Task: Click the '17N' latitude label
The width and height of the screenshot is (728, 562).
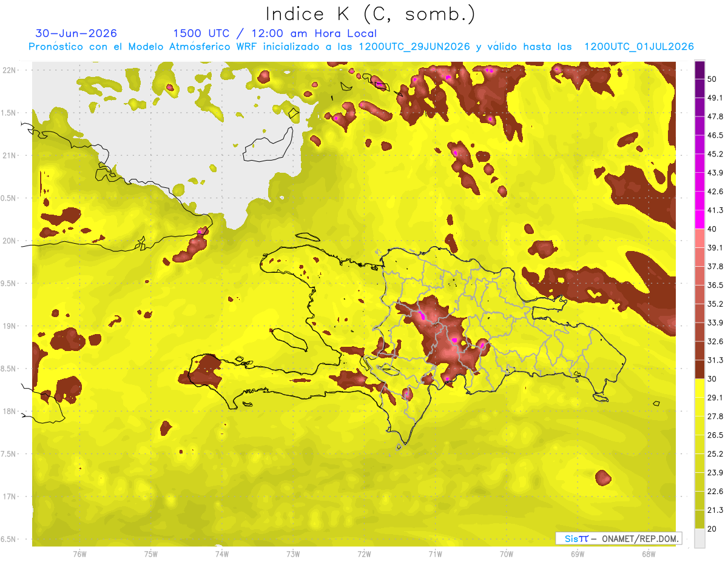Action: click(10, 497)
